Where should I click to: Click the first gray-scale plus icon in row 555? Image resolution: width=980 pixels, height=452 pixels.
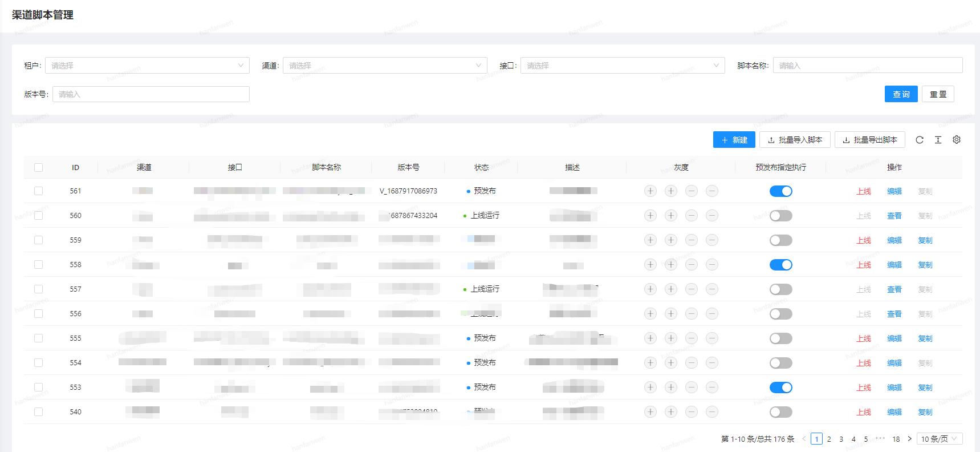(x=650, y=338)
